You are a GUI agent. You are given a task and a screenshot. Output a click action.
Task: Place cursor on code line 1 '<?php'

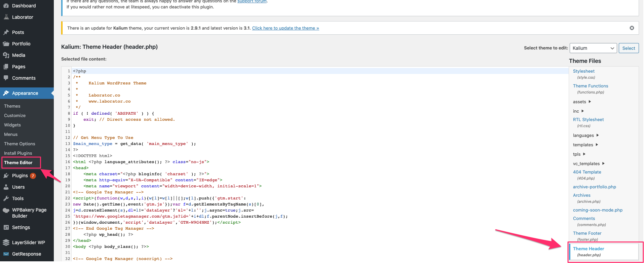[x=80, y=71]
